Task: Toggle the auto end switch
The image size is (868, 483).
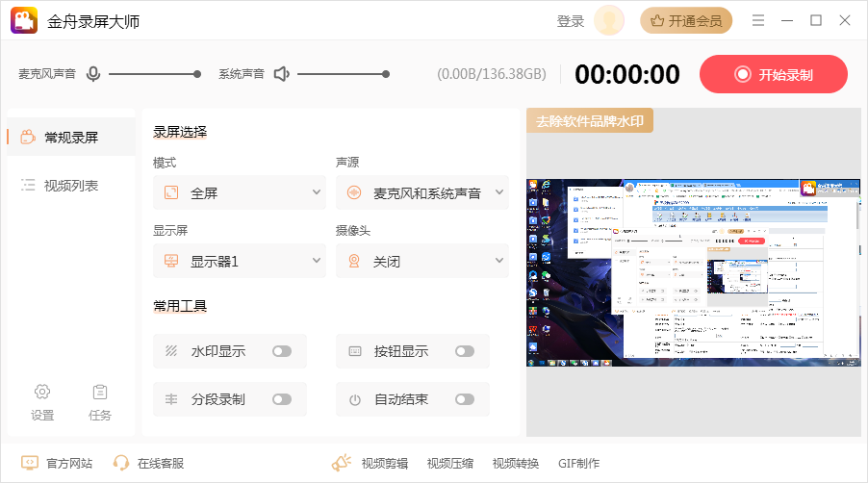Action: pos(465,399)
